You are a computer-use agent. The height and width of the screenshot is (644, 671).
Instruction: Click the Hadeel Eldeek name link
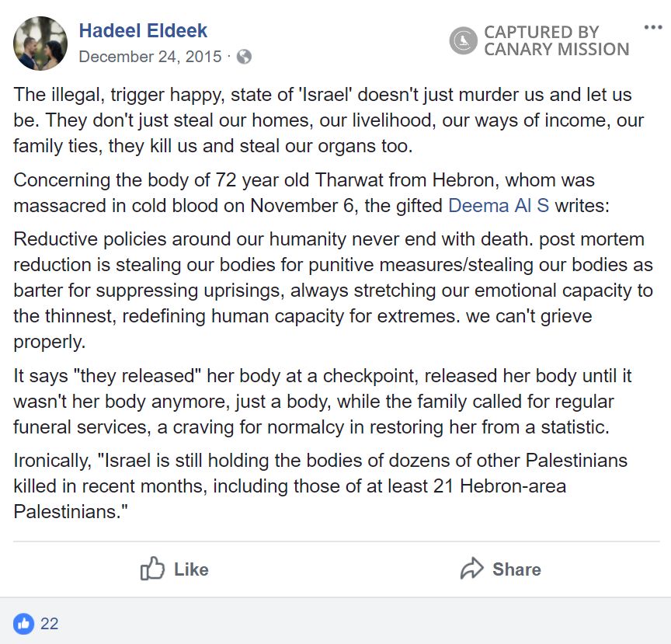click(143, 31)
